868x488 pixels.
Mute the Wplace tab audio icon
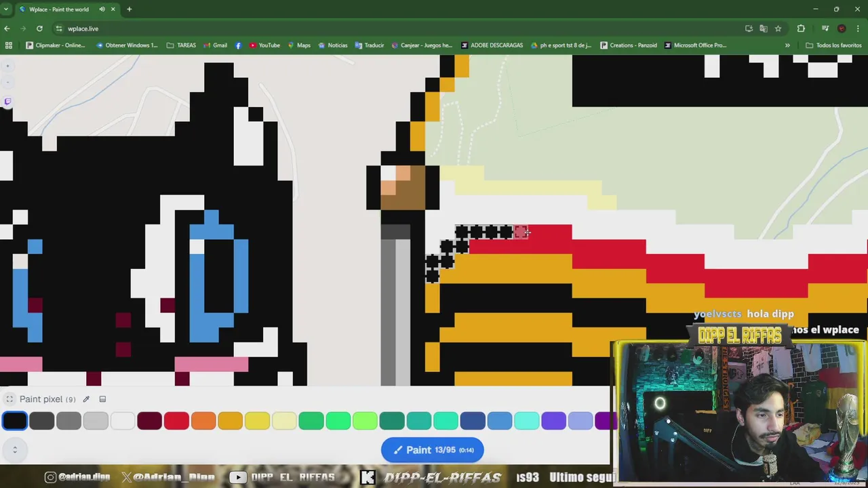pos(102,9)
